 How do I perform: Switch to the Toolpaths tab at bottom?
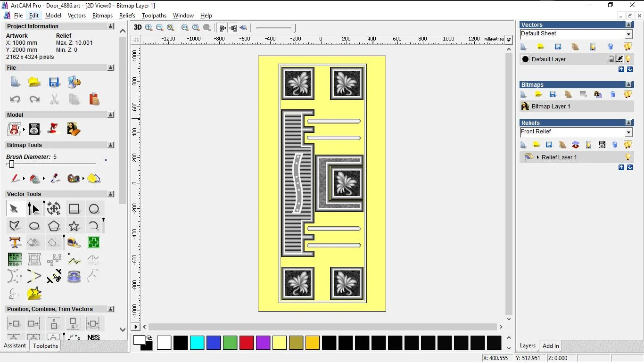click(45, 346)
